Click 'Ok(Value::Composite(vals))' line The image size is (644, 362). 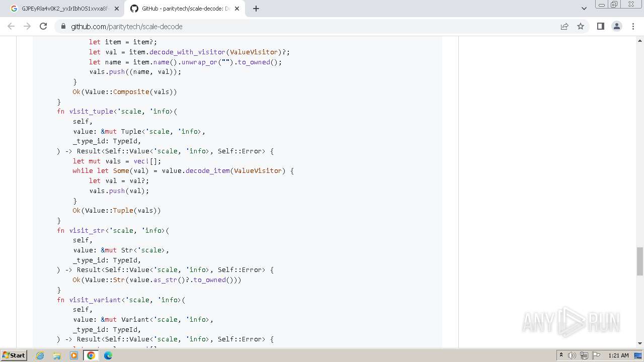[125, 92]
